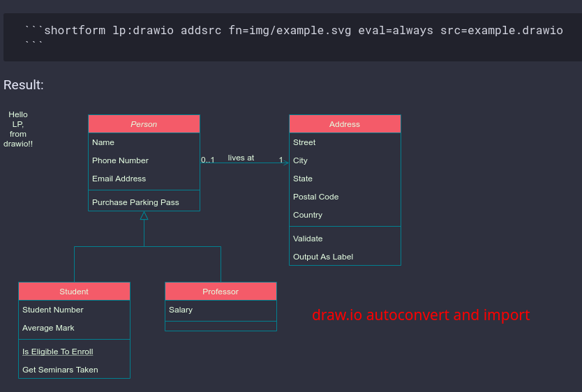
Task: Select the 'Hello LP, from drawio!!' label
Action: [x=18, y=129]
